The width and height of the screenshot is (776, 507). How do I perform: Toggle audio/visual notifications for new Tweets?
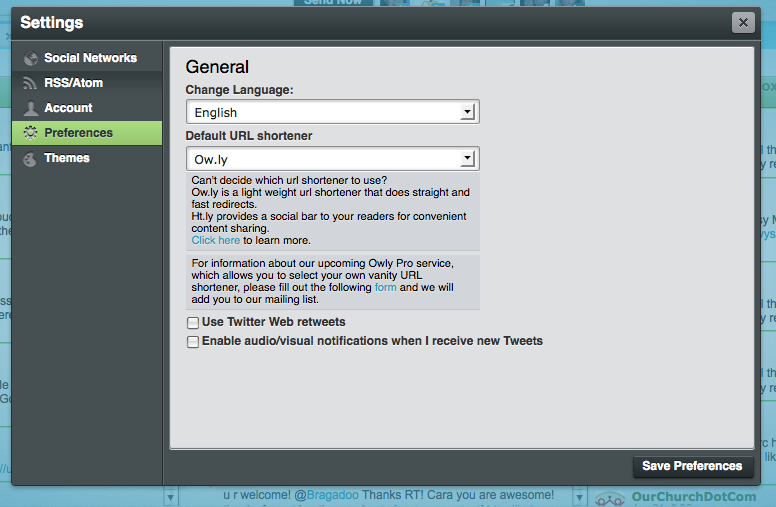193,342
